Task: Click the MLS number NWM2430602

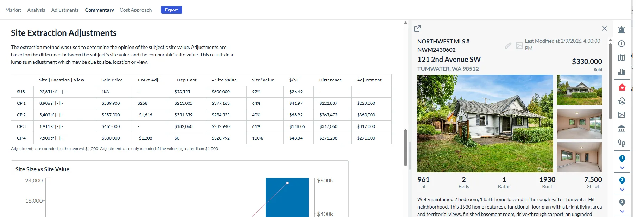Action: [x=436, y=50]
